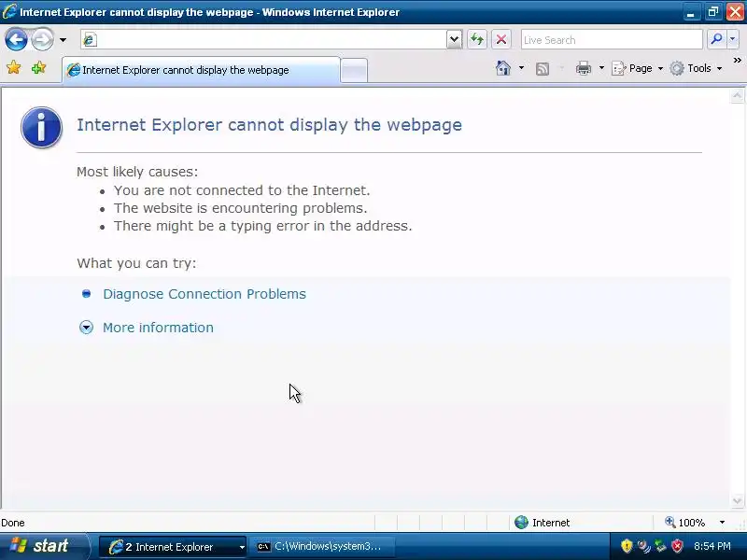The height and width of the screenshot is (560, 747).
Task: Click the network connection tray icon
Action: tap(660, 546)
